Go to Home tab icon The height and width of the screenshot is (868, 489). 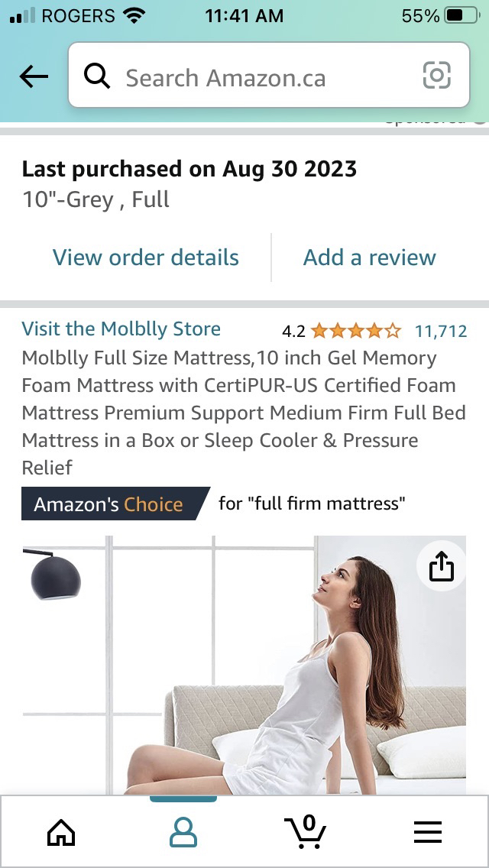tap(61, 832)
